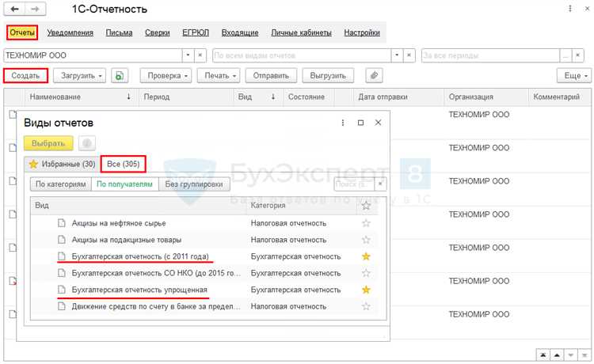
Task: Click the Выгрузить button
Action: click(x=328, y=76)
